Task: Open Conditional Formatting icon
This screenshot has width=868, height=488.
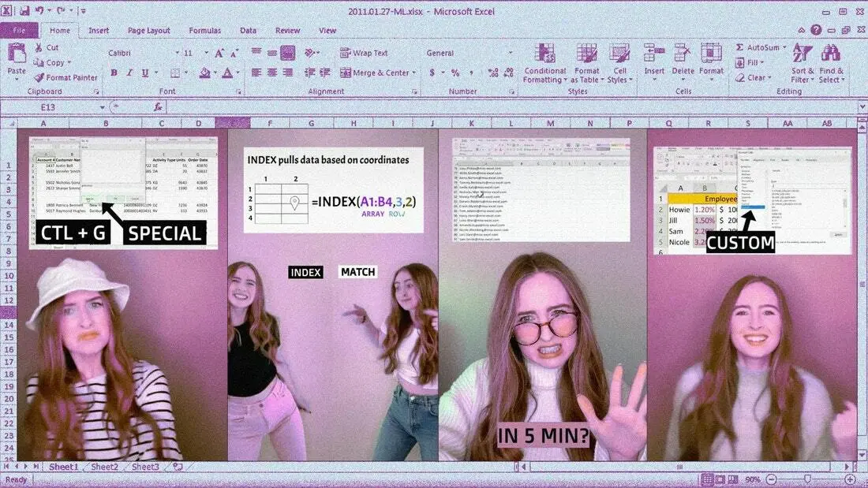Action: (544, 54)
